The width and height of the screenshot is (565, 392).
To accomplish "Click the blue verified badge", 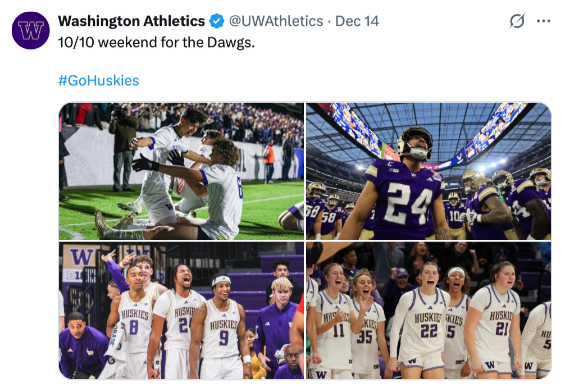I will (x=217, y=21).
